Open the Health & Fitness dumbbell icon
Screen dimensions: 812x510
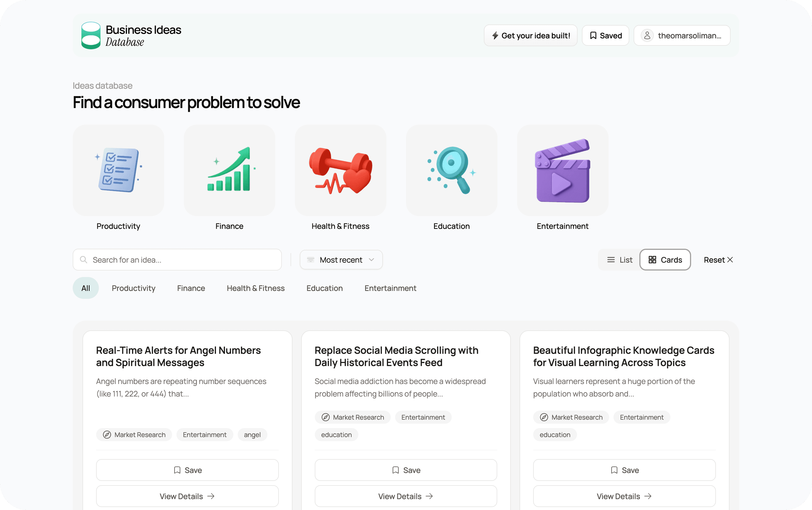coord(340,171)
